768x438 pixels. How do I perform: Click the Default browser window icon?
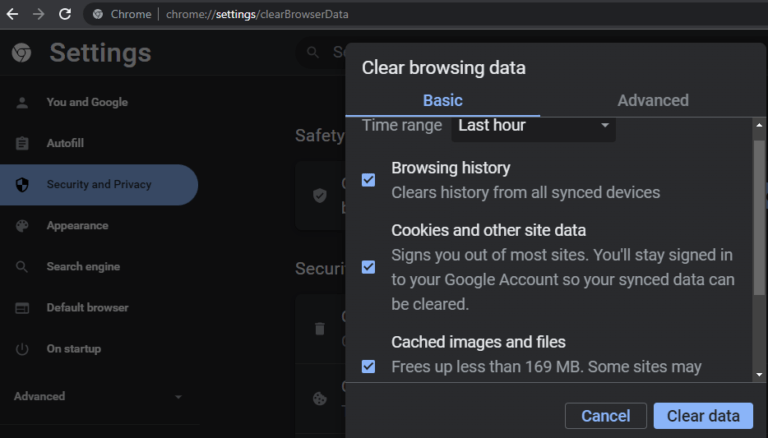click(x=22, y=308)
